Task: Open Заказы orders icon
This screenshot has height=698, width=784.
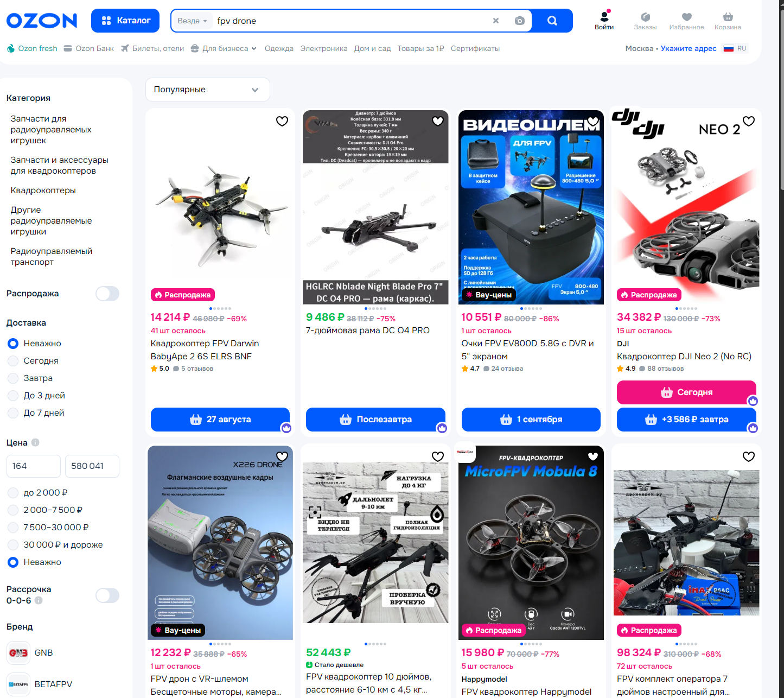Action: [645, 21]
